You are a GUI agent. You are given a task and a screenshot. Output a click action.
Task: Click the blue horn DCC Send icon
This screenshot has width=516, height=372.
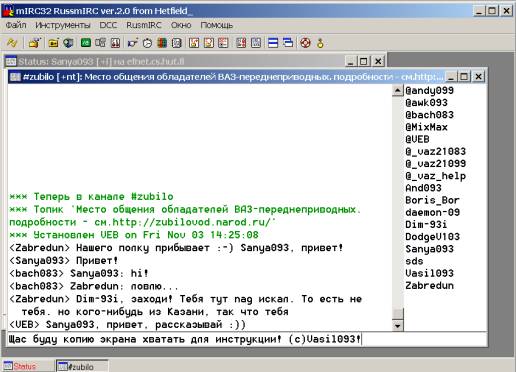(x=132, y=43)
